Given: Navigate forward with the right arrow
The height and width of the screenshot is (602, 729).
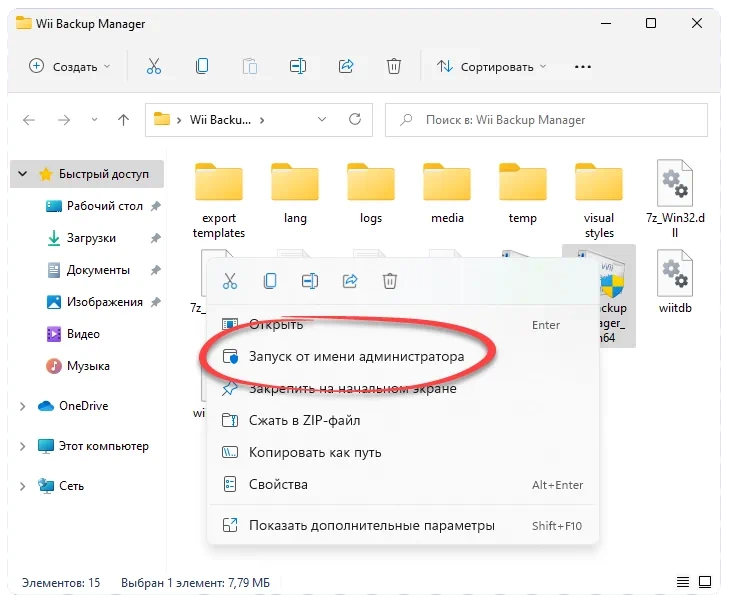Looking at the screenshot, I should [64, 120].
